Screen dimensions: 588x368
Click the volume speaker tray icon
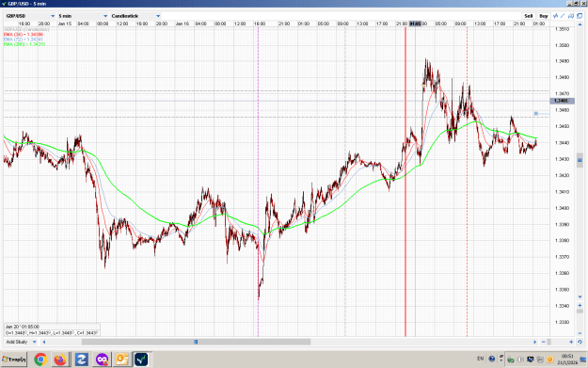click(x=520, y=360)
